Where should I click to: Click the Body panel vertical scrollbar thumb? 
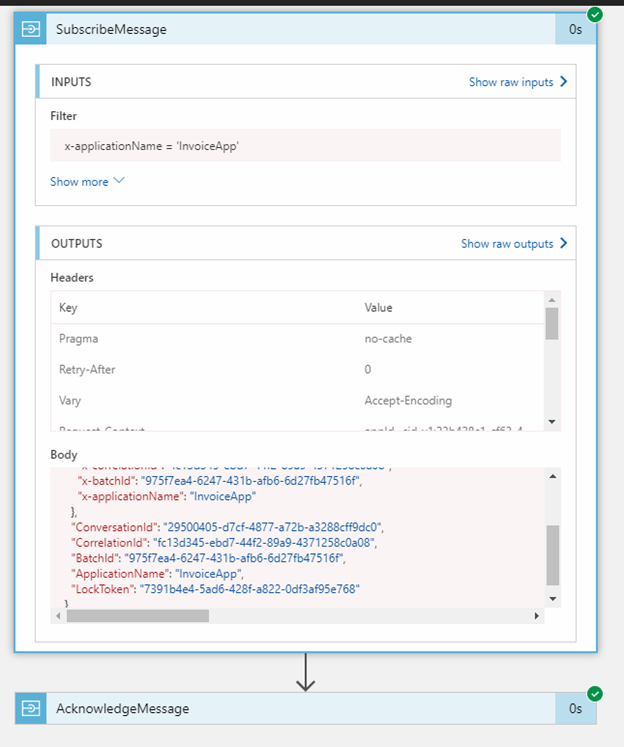coord(553,555)
